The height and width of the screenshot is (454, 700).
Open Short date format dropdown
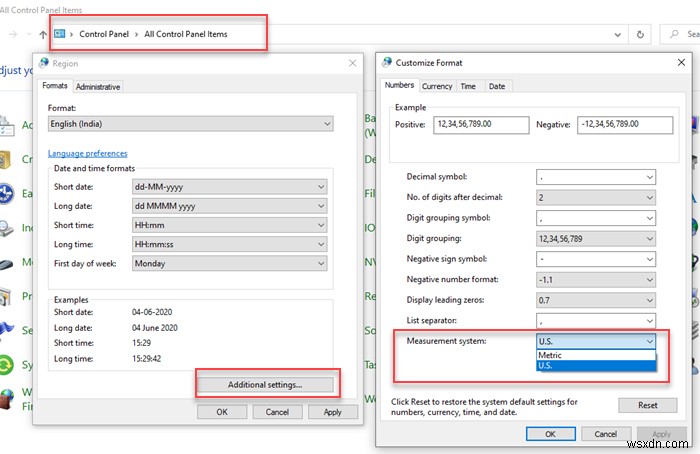click(x=229, y=187)
